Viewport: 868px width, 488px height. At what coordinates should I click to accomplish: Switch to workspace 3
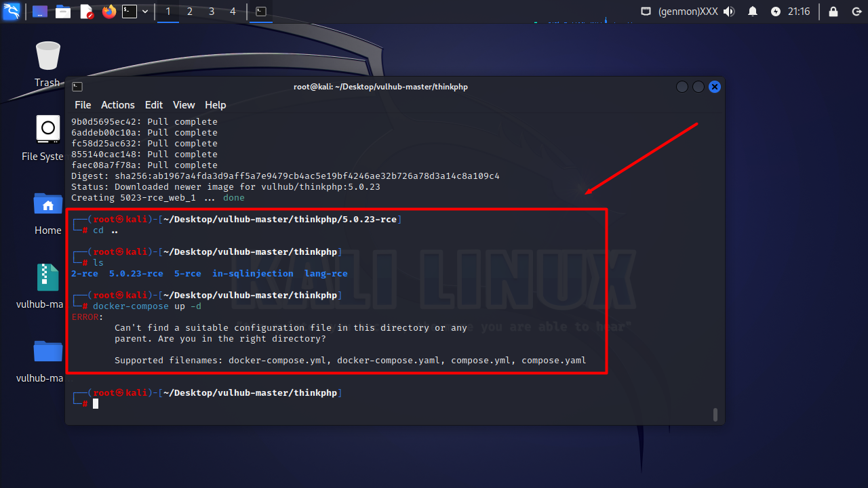pos(212,12)
